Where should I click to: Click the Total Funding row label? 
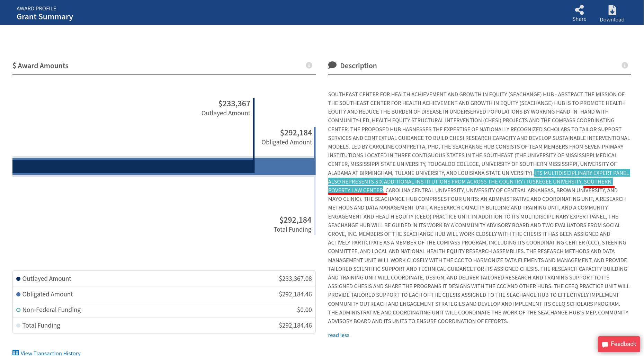(41, 326)
